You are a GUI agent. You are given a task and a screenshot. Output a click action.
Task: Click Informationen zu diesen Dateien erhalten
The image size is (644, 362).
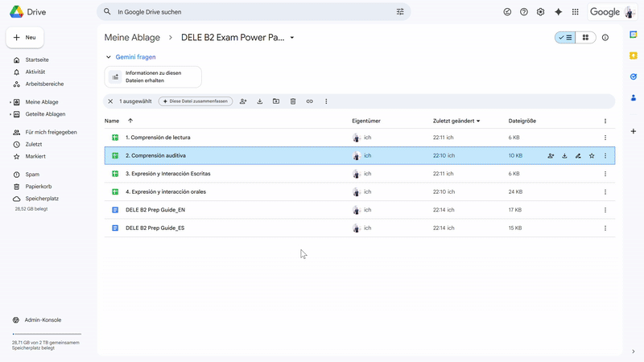coord(153,76)
